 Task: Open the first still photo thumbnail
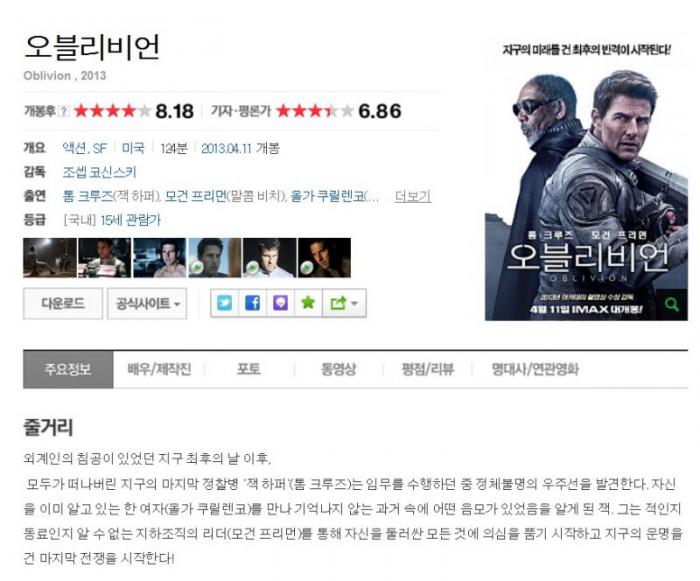coord(50,258)
